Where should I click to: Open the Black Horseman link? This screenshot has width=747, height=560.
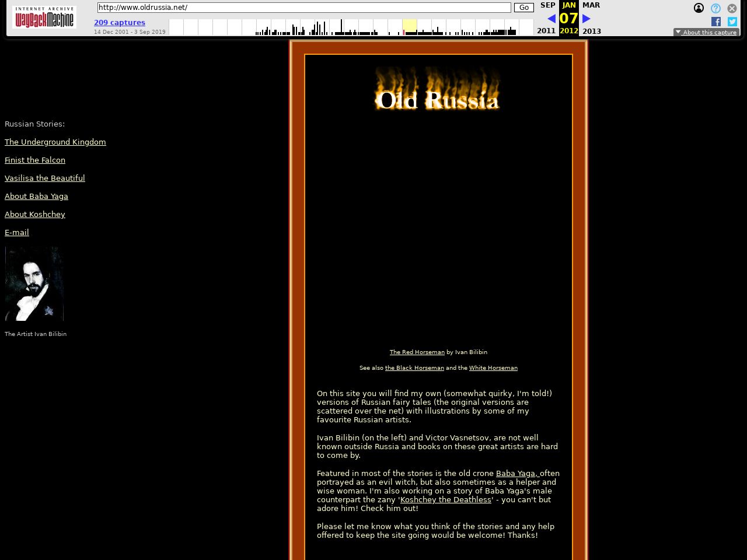[414, 368]
